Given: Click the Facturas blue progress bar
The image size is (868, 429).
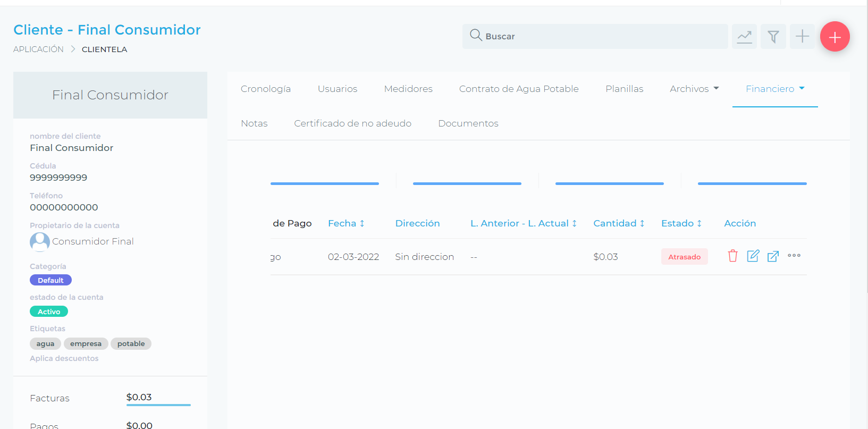Looking at the screenshot, I should [x=158, y=405].
